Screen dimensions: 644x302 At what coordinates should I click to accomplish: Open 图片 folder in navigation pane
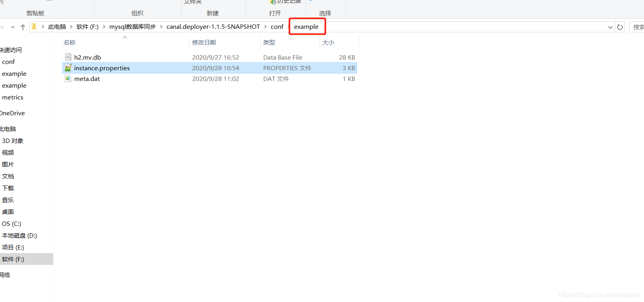point(8,165)
